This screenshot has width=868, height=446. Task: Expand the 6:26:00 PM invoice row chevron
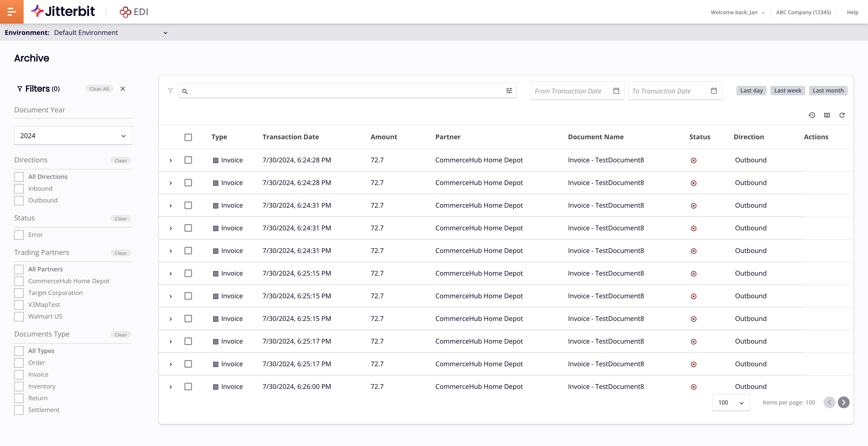click(171, 387)
